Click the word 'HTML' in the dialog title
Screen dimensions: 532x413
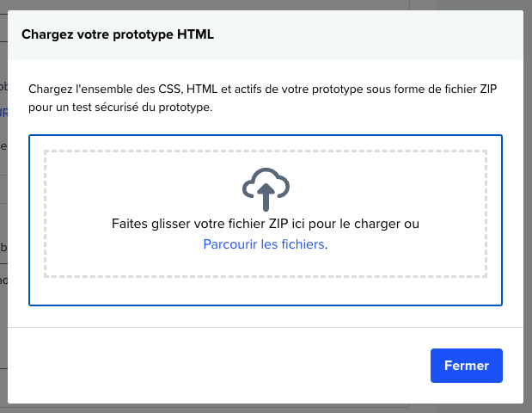pos(197,35)
